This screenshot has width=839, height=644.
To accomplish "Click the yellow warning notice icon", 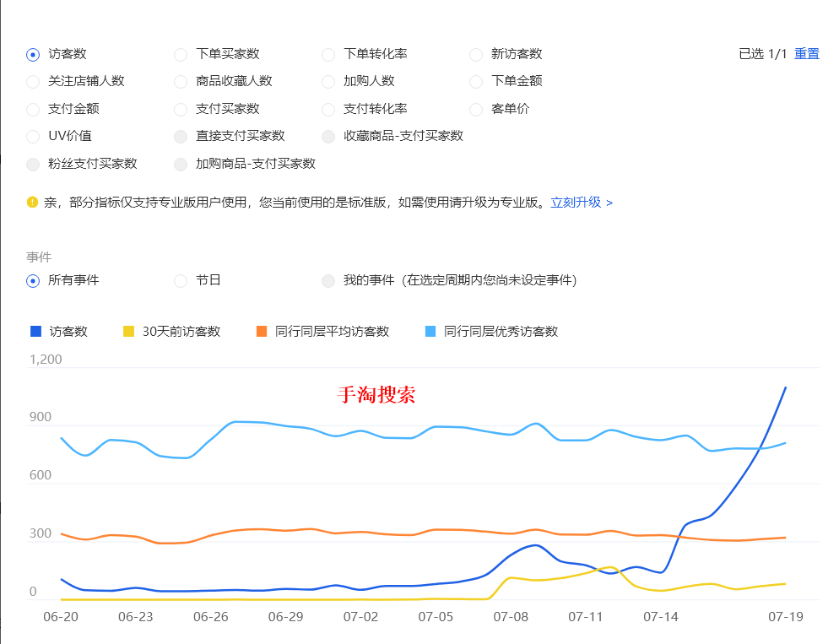I will (x=32, y=203).
